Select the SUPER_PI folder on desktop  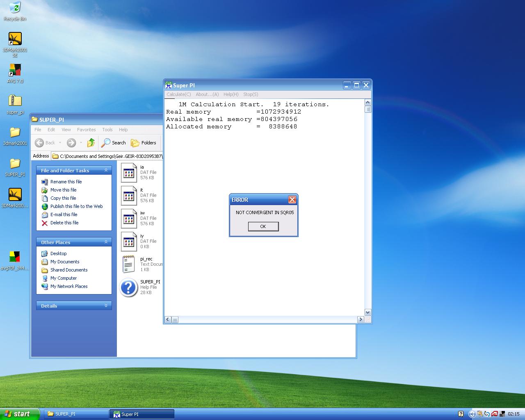[x=15, y=167]
